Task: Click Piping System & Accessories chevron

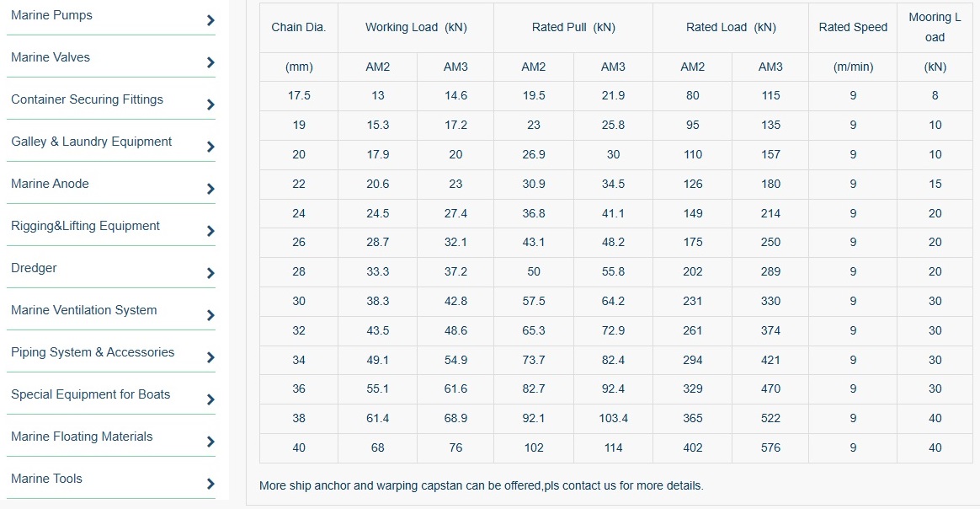Action: 210,357
